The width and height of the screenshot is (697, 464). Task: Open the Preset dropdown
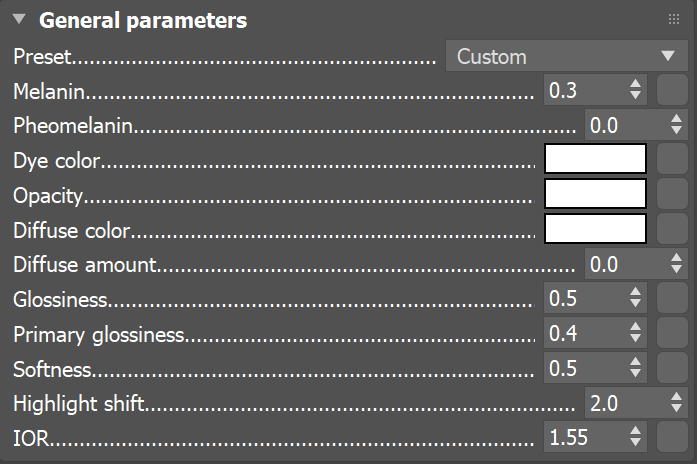coord(566,57)
